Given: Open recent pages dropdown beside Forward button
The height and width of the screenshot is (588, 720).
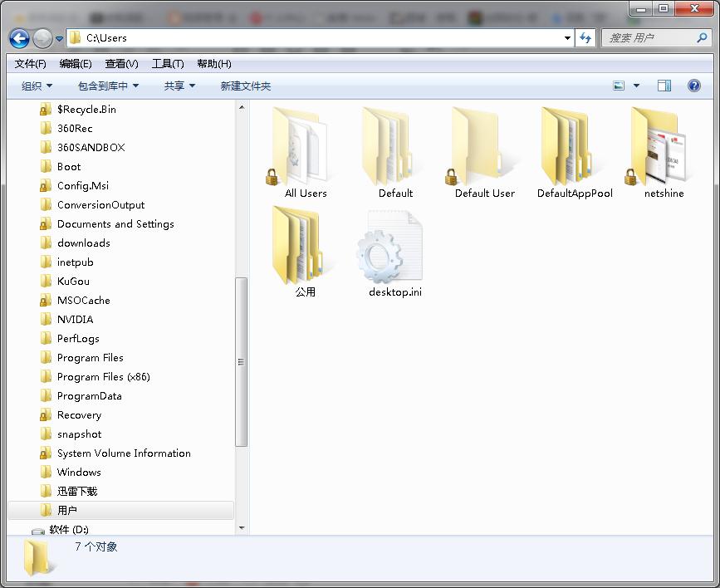Looking at the screenshot, I should click(59, 38).
